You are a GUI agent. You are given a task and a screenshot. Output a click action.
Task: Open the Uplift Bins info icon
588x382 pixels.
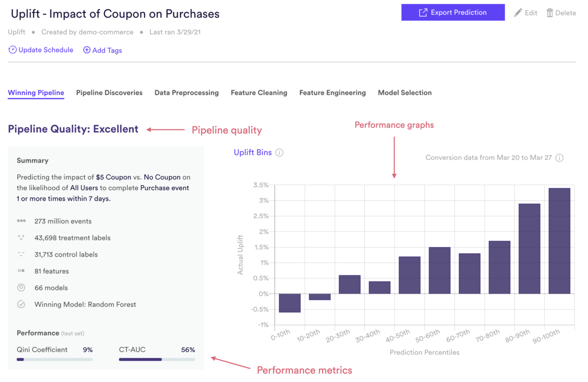(x=279, y=153)
